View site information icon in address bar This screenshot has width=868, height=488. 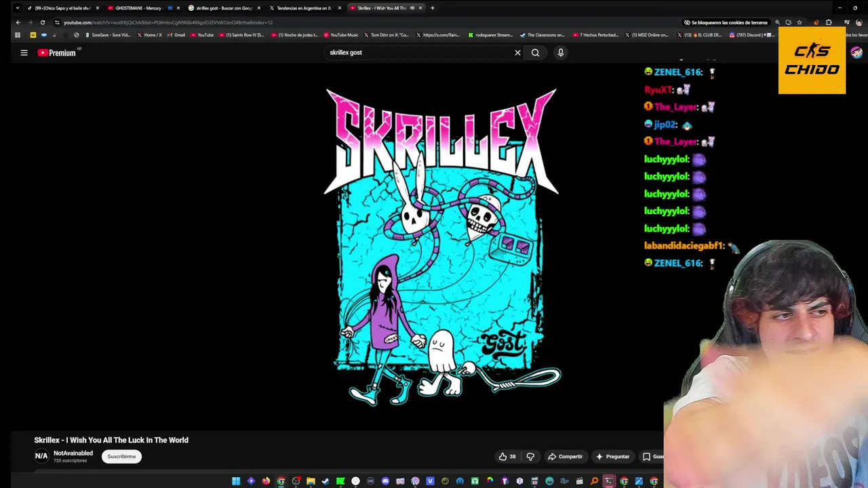[x=57, y=22]
